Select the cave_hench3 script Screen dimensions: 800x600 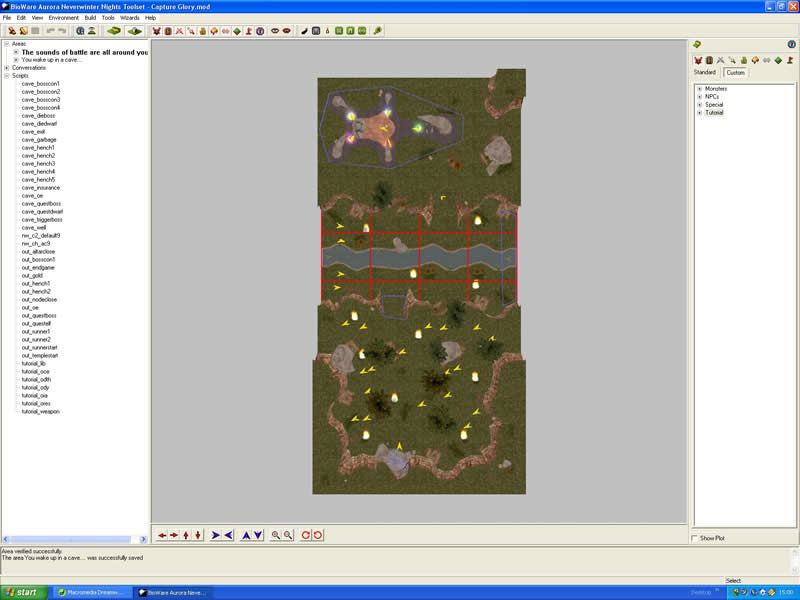(x=38, y=164)
